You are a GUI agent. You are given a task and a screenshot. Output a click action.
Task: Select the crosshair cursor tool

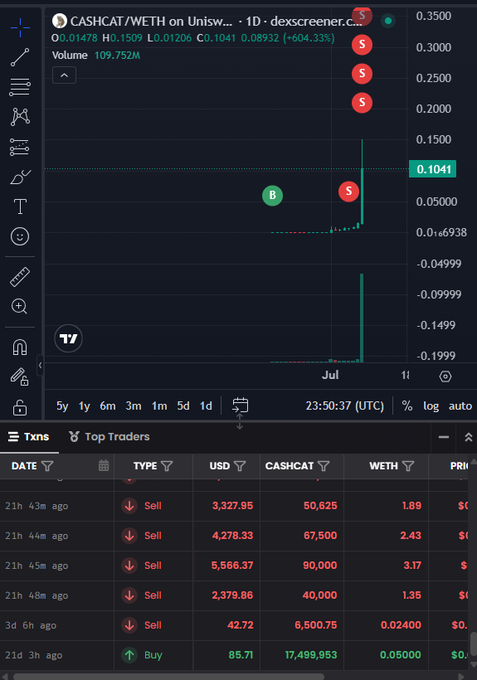tap(20, 28)
